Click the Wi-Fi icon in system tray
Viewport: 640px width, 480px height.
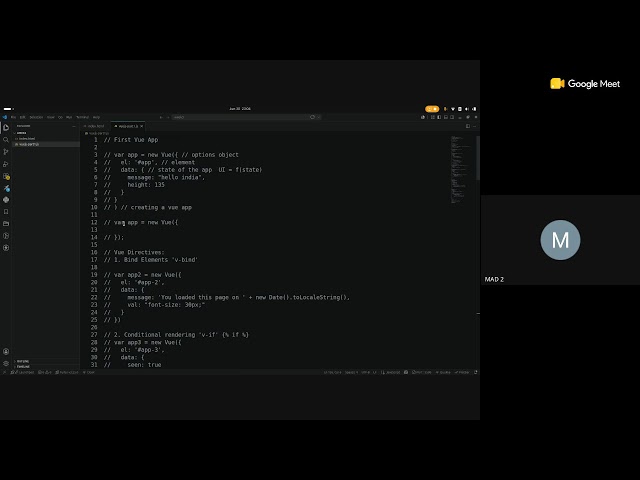(453, 109)
